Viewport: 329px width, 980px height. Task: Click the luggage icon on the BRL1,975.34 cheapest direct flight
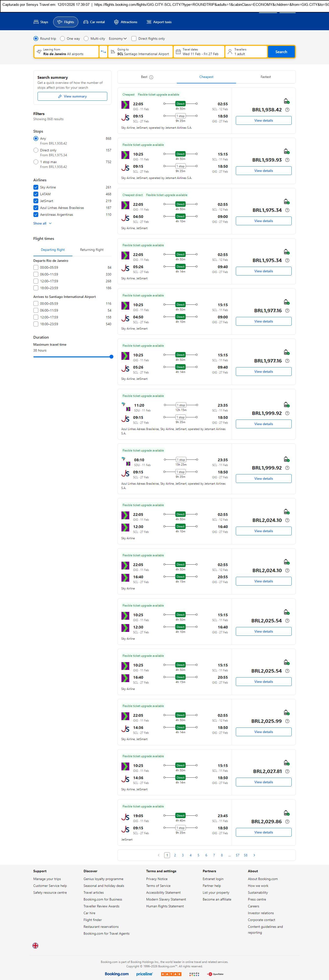[x=286, y=202]
